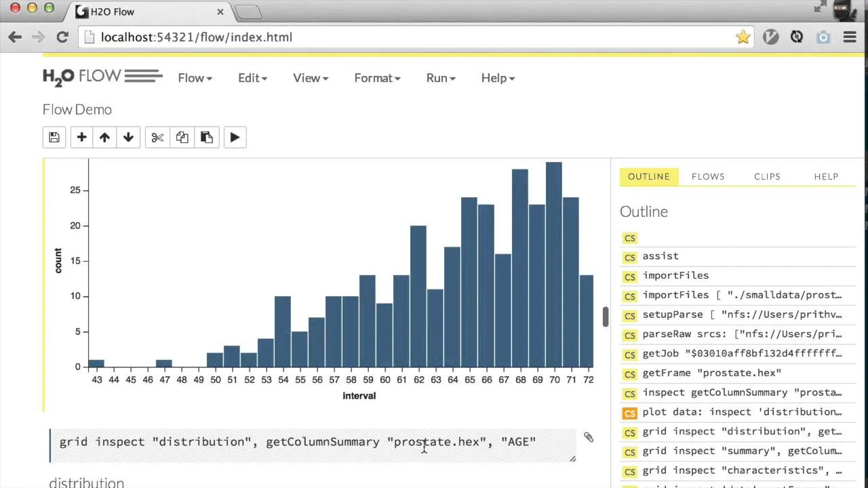The width and height of the screenshot is (868, 488).
Task: Click the paperclip icon beside grid cell
Action: (588, 438)
